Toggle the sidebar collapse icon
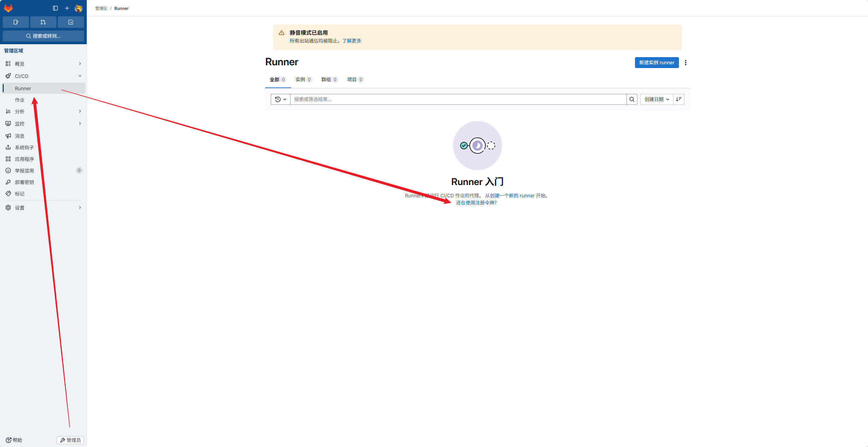Screen dimensions: 868x447 pos(55,8)
